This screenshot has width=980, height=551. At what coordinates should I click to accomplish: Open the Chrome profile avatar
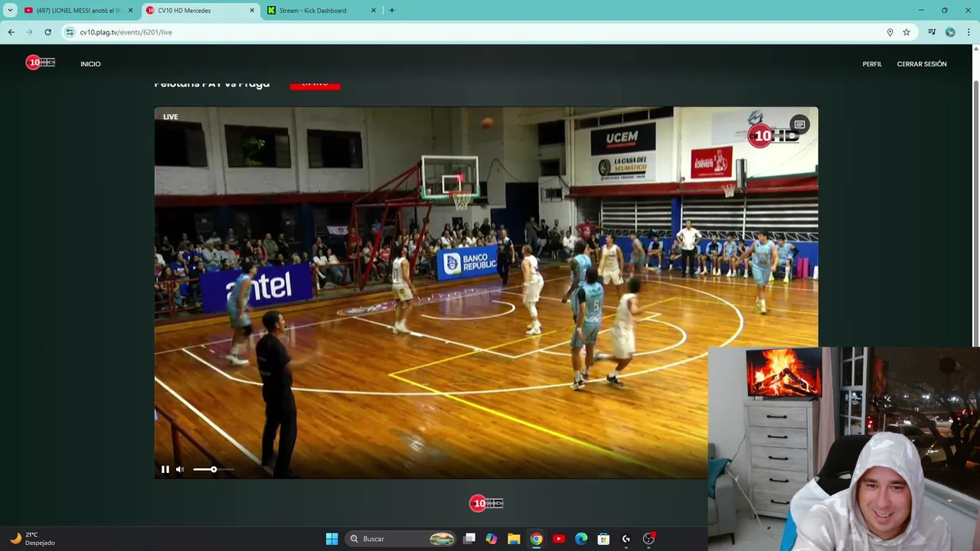(x=950, y=32)
